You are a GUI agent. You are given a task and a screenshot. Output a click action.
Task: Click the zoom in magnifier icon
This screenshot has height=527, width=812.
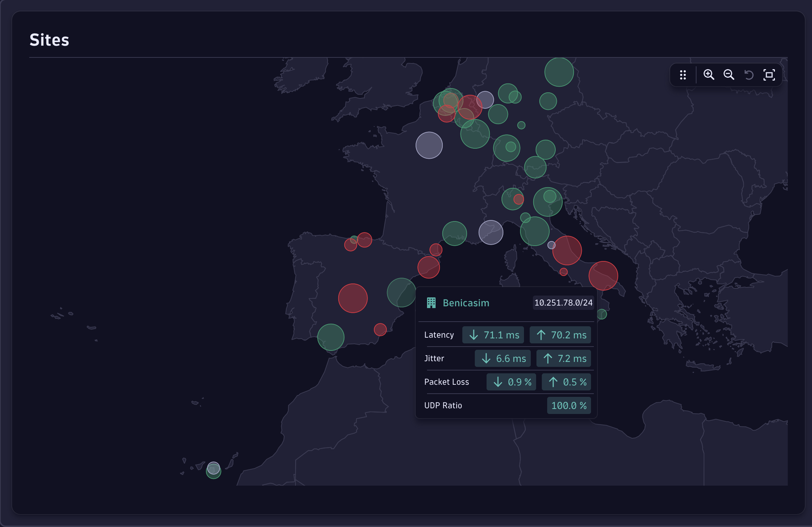coord(709,75)
